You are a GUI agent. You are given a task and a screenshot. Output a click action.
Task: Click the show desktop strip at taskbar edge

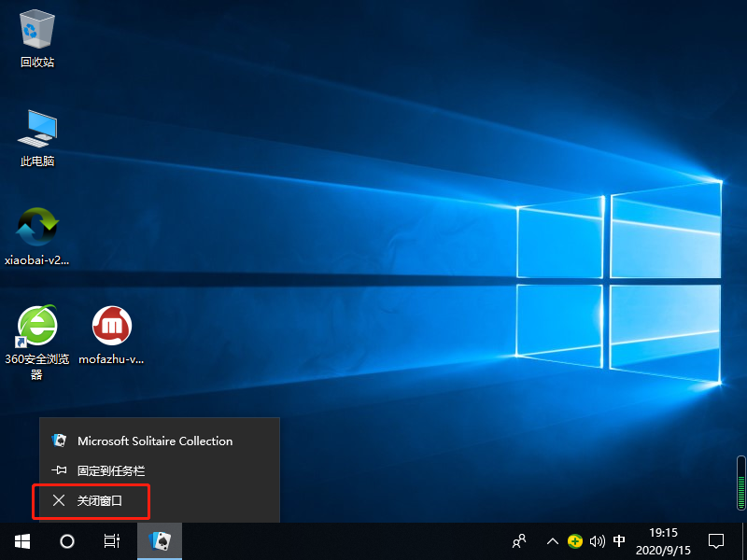744,541
